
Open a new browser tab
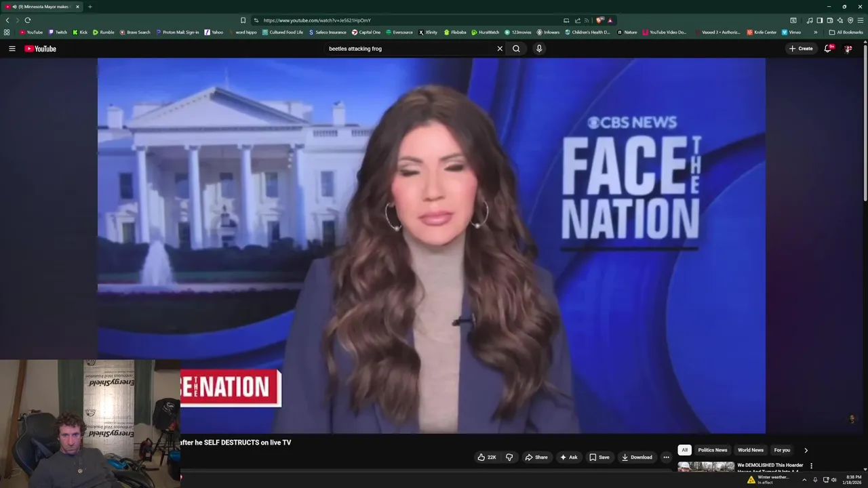coord(90,7)
